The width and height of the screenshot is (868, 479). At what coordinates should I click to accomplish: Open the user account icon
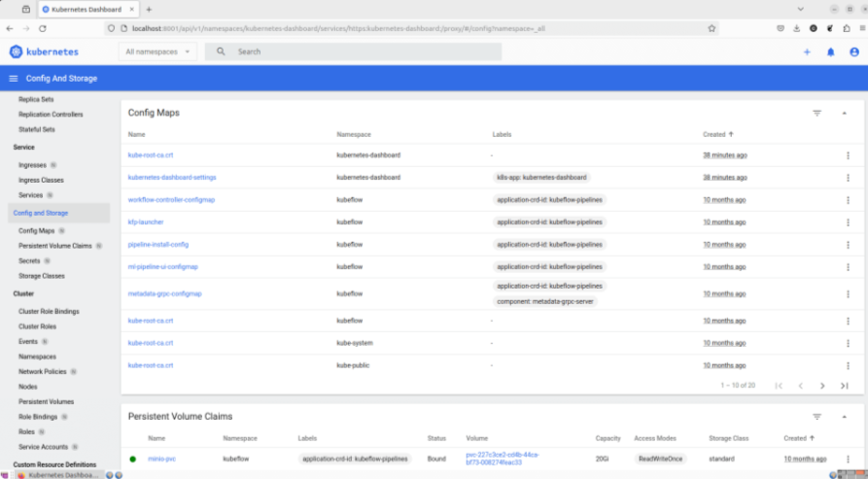coord(854,52)
